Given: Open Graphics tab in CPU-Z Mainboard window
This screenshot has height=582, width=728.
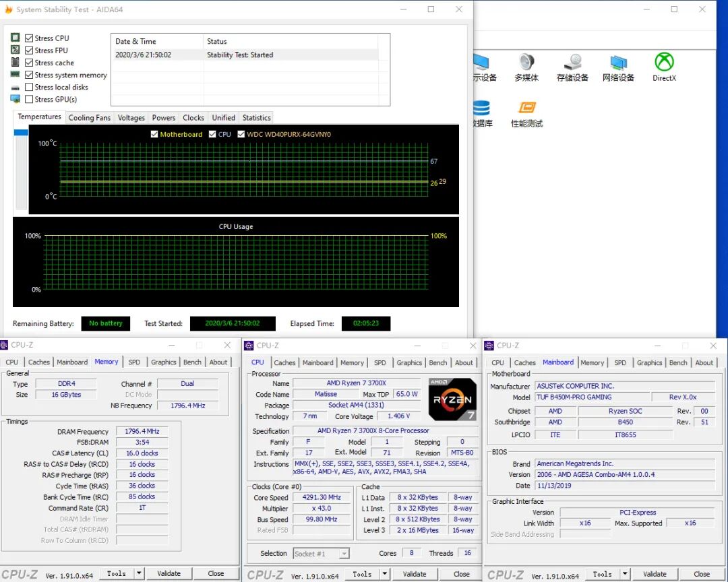Looking at the screenshot, I should 649,362.
